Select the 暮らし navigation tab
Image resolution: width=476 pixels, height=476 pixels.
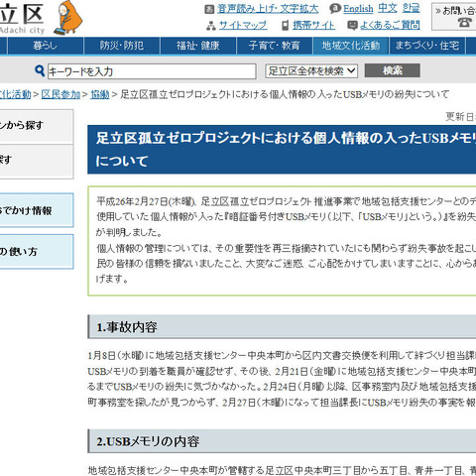pyautogui.click(x=46, y=46)
